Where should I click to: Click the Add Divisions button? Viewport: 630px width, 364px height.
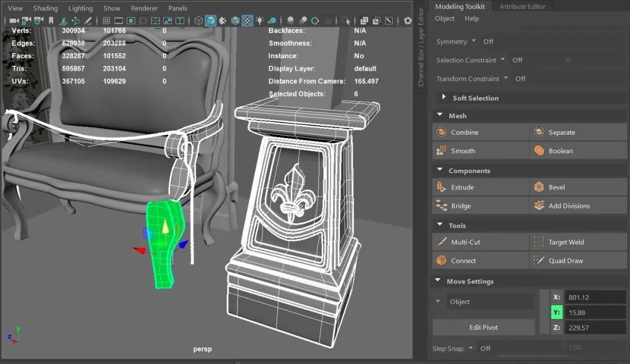pyautogui.click(x=569, y=206)
